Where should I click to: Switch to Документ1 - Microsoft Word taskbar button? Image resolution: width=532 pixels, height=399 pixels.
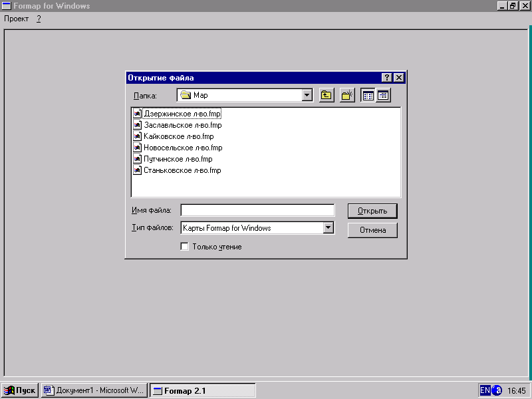pos(94,390)
